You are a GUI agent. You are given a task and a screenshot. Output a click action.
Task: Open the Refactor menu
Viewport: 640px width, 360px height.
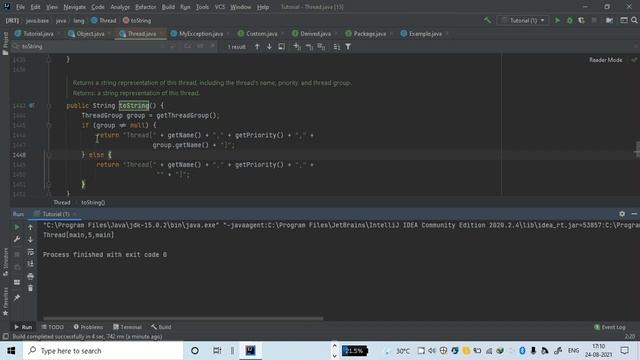click(146, 7)
